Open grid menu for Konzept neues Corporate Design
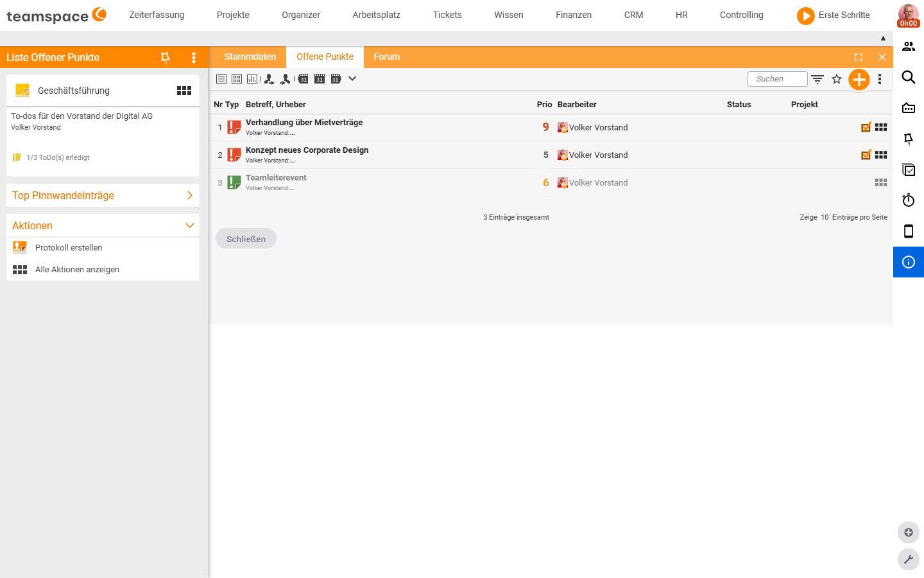The width and height of the screenshot is (924, 578). [x=881, y=155]
